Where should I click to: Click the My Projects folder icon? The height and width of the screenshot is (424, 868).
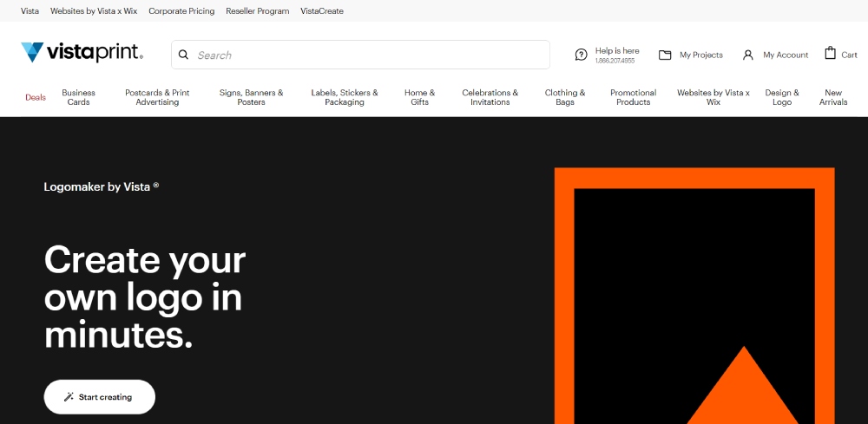[x=665, y=55]
